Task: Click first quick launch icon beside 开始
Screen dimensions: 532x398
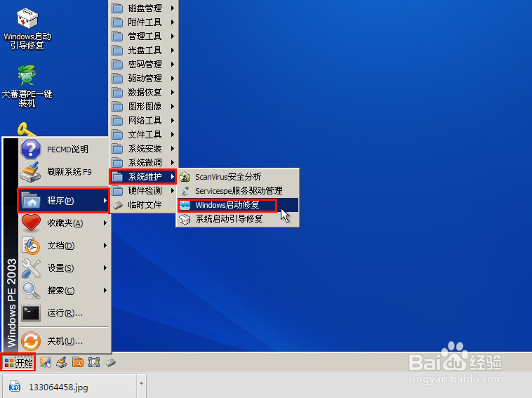Action: pyautogui.click(x=46, y=362)
